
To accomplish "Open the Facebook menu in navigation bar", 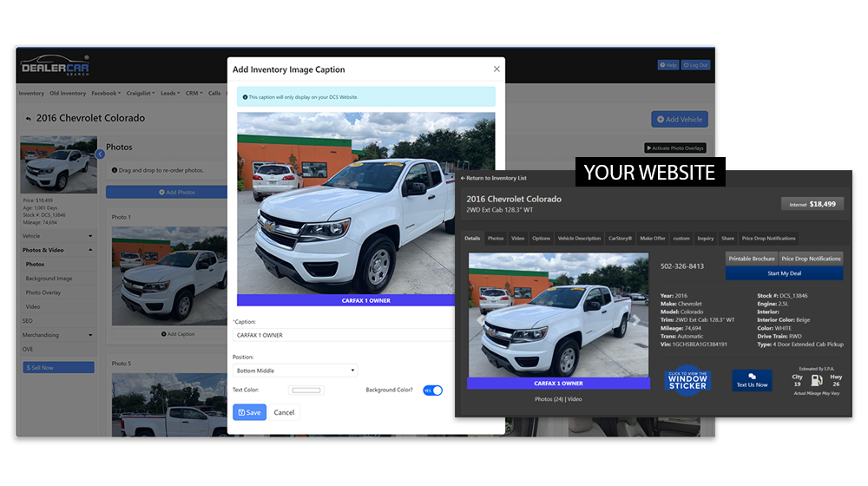I will (x=105, y=94).
